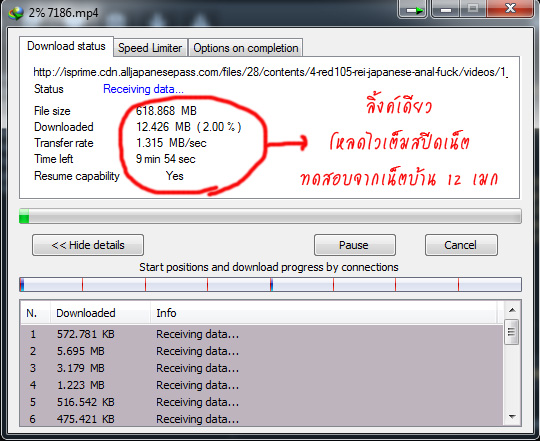
Task: Click the scroll down arrow in connections list
Action: (512, 417)
